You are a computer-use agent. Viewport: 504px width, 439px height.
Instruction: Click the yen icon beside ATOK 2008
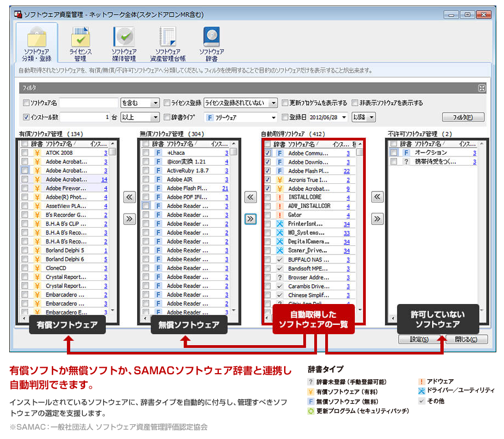point(37,153)
